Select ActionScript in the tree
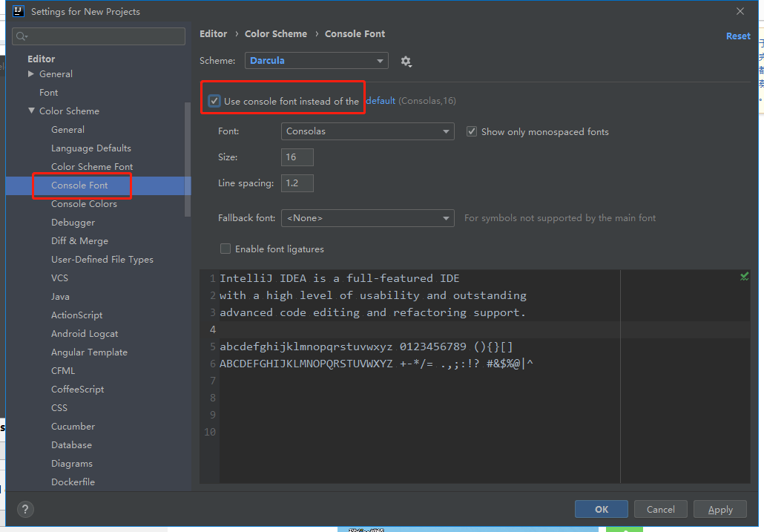764x532 pixels. coord(77,315)
